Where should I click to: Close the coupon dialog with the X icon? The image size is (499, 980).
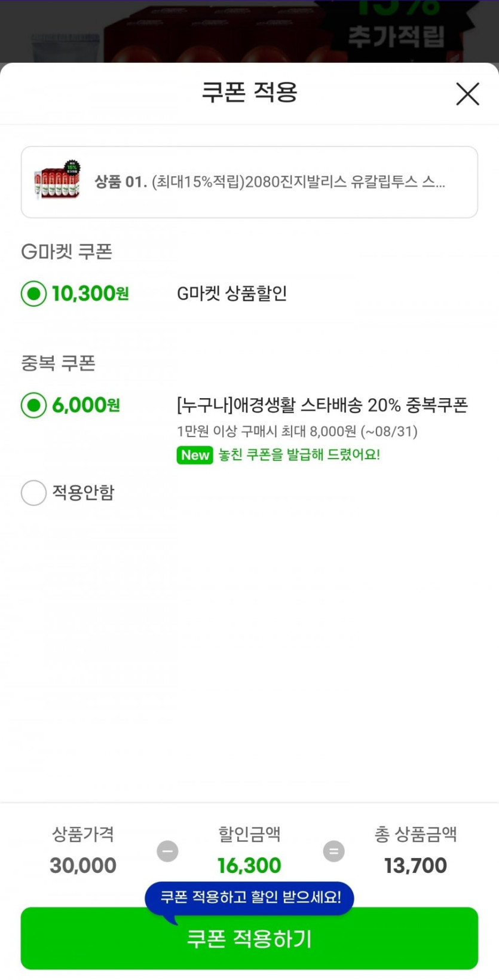(x=467, y=94)
